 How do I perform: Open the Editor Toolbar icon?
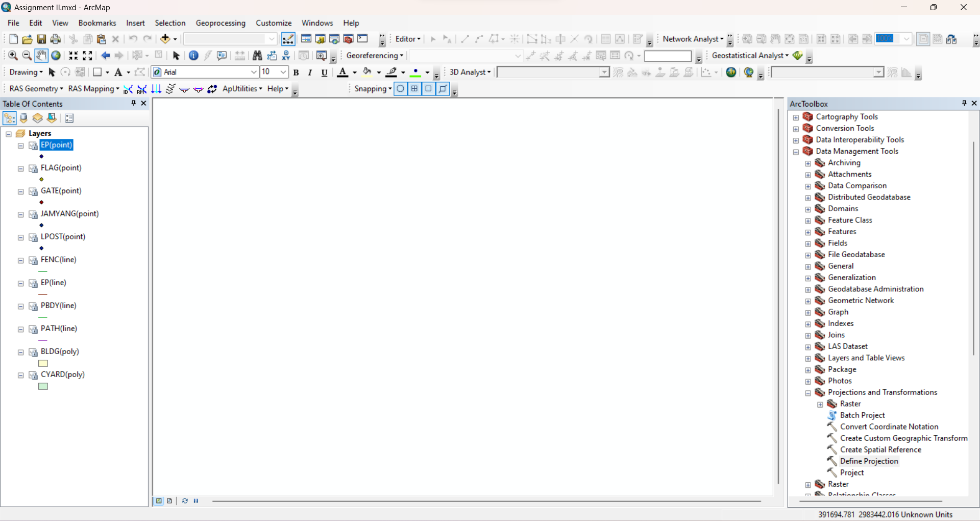pyautogui.click(x=288, y=39)
